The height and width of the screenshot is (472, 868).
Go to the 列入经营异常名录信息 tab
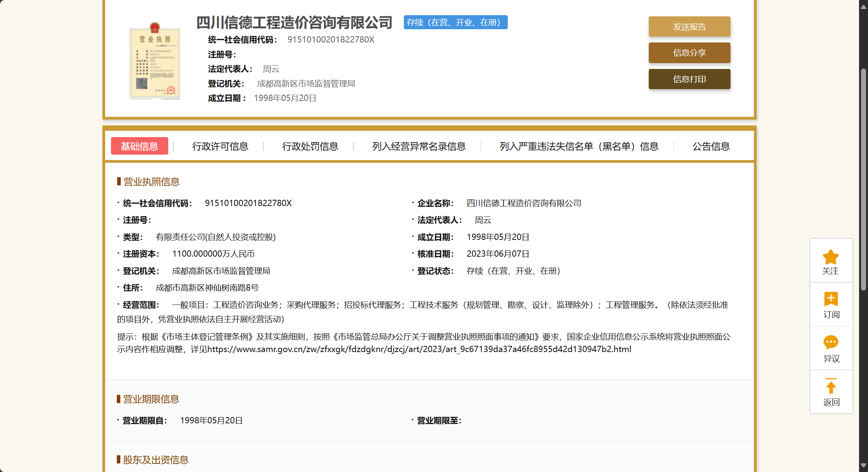coord(419,146)
